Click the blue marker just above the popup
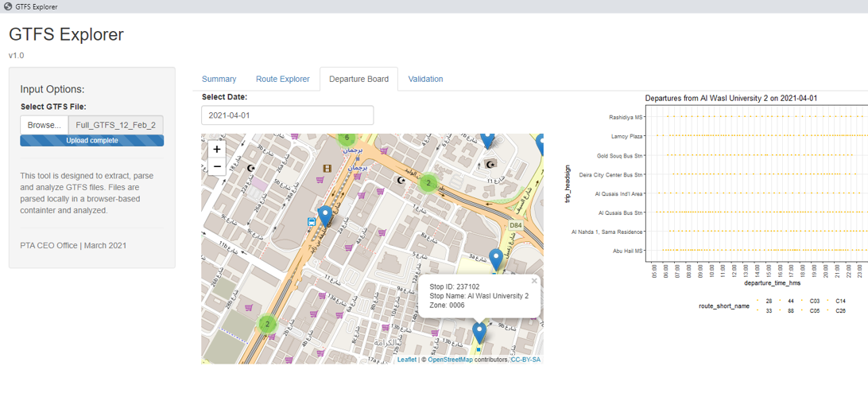Screen dimensions: 868x413 [x=495, y=259]
